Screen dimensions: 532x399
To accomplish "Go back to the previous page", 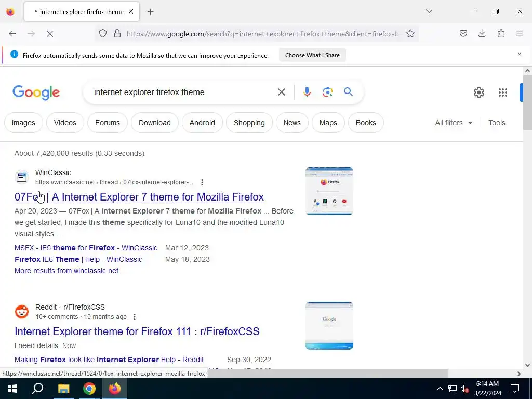I will coord(12,34).
